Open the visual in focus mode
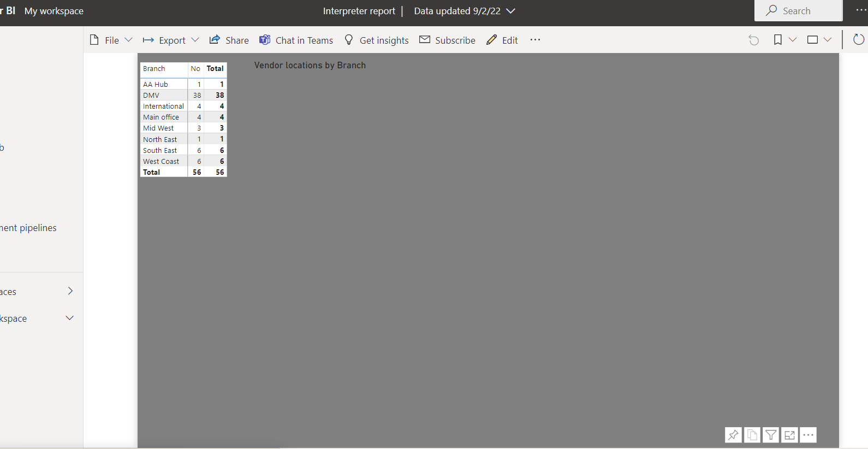868x449 pixels. (790, 435)
